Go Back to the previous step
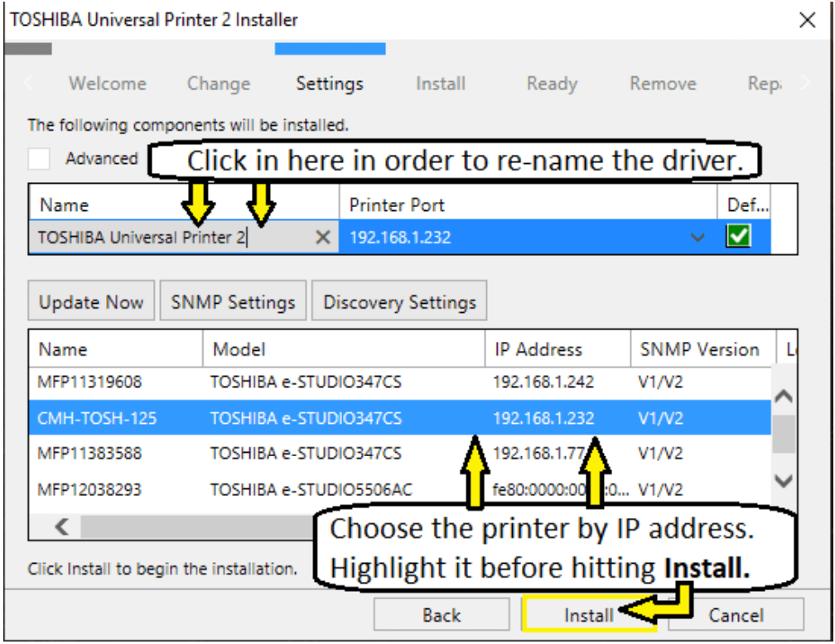835x644 pixels. (x=442, y=615)
